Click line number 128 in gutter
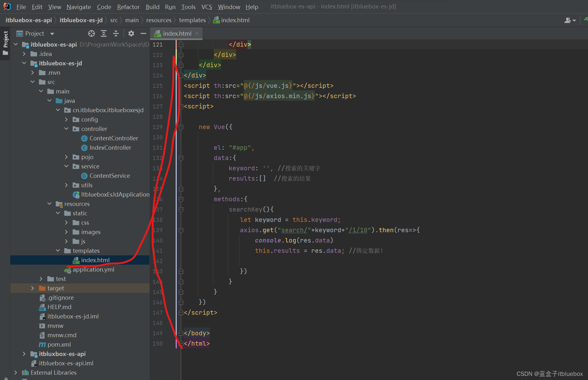The width and height of the screenshot is (588, 380). click(x=157, y=117)
